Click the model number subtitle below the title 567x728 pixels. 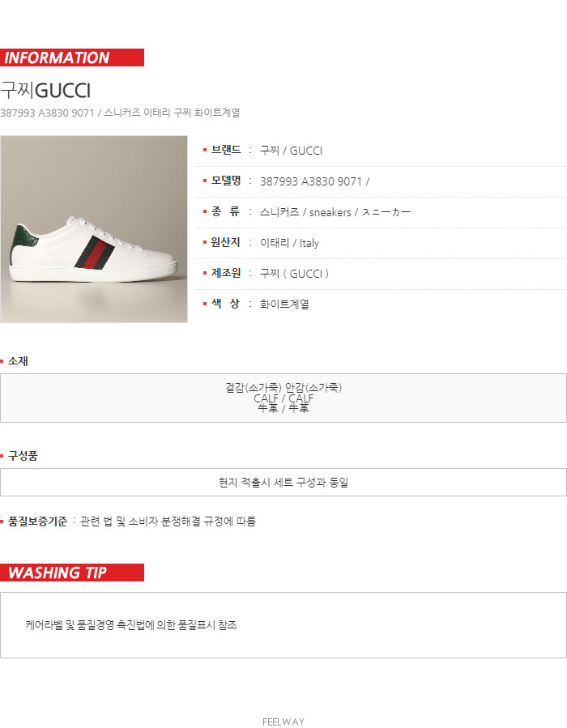pyautogui.click(x=120, y=113)
